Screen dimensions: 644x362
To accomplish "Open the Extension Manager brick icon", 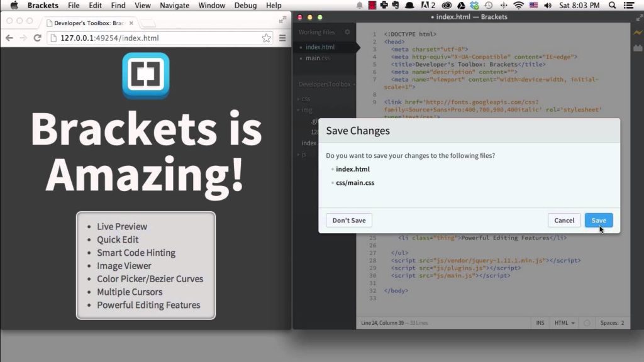I will coord(638,48).
